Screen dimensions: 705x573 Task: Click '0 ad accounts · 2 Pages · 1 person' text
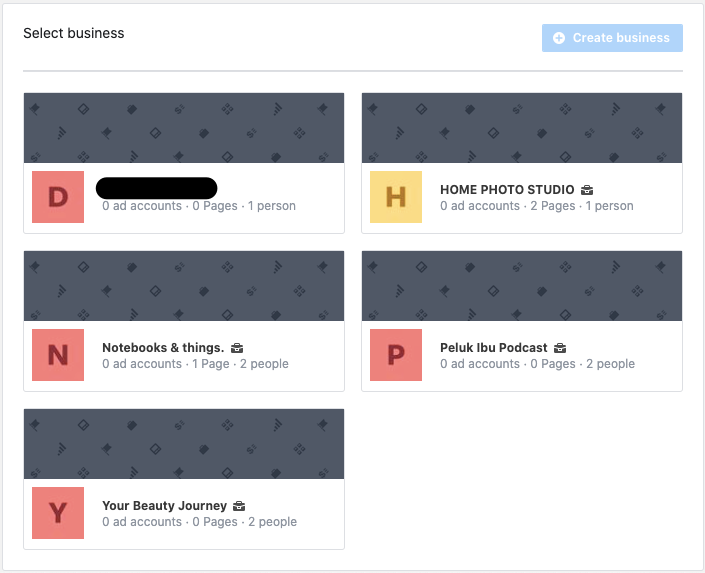click(x=537, y=206)
